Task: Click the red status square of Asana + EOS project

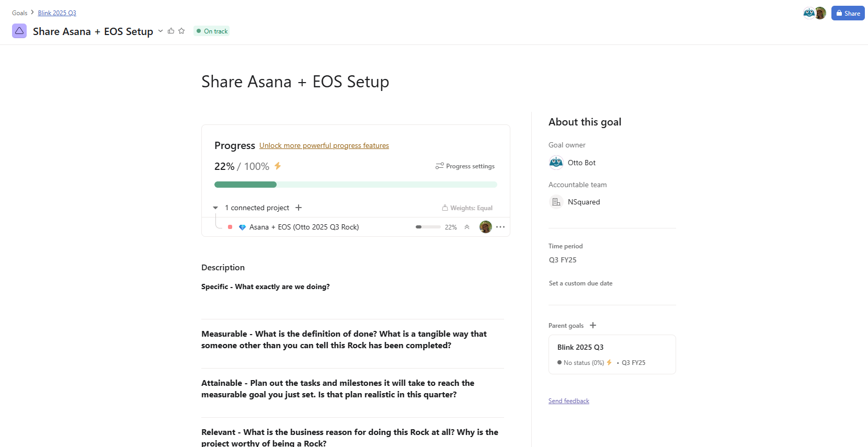Action: (230, 227)
